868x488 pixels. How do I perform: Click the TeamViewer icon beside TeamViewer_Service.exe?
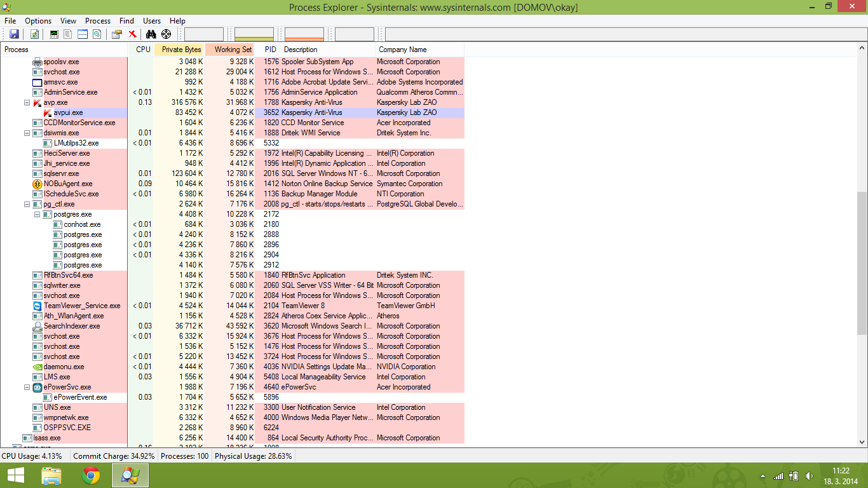point(37,306)
